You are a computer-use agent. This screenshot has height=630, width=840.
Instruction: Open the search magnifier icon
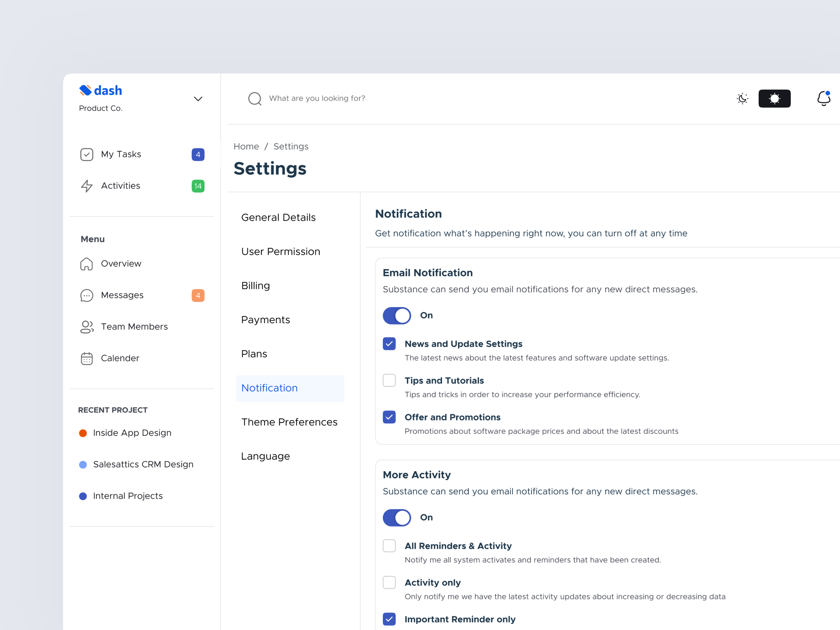click(x=255, y=99)
